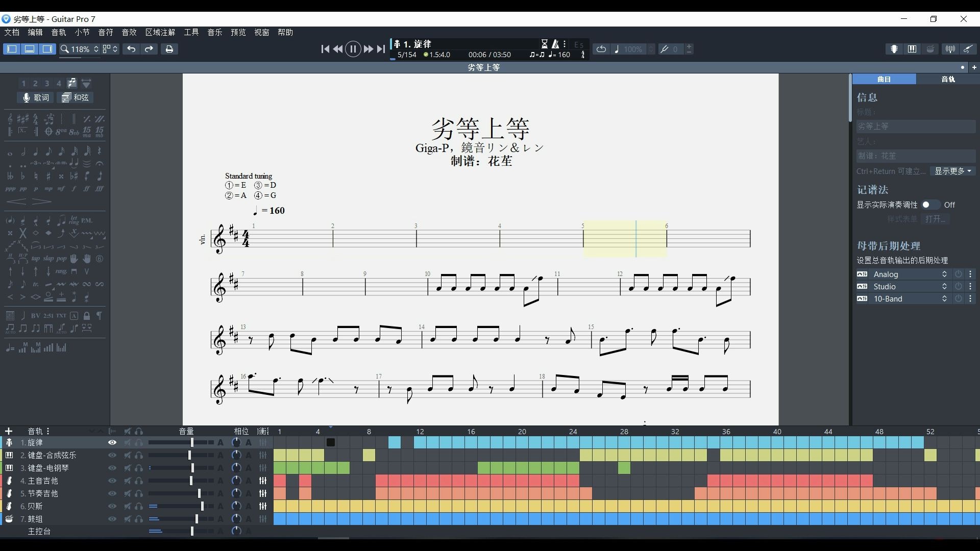Open the guitar fretboard view icon
The width and height of the screenshot is (980, 551).
click(894, 49)
